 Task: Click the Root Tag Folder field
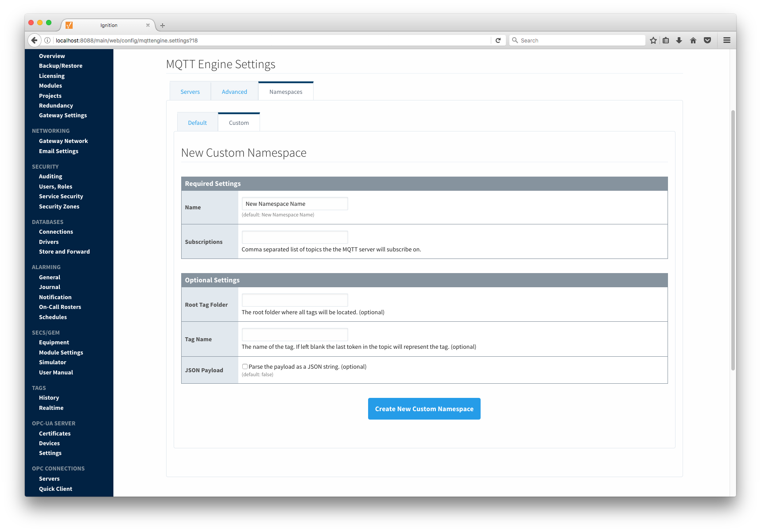click(x=295, y=300)
